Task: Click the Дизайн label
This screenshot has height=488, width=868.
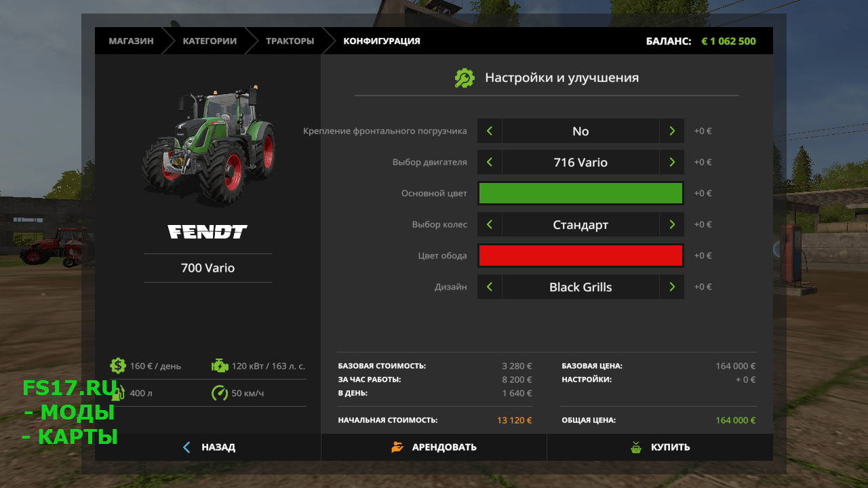Action: coord(451,287)
